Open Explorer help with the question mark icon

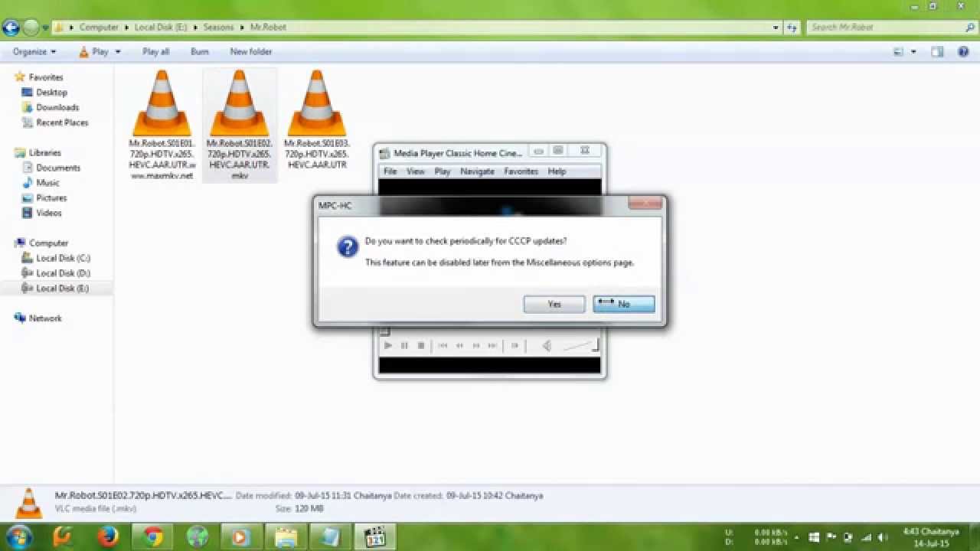tap(964, 52)
